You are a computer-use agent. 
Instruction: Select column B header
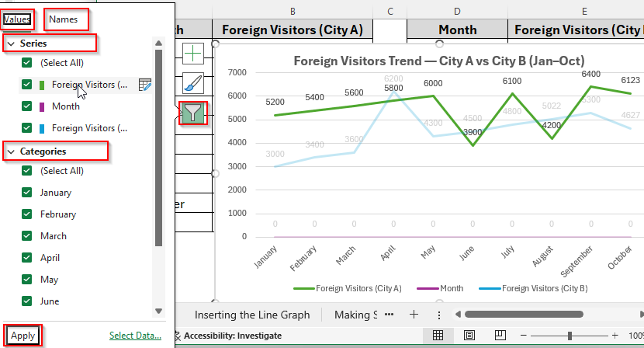[x=293, y=12]
